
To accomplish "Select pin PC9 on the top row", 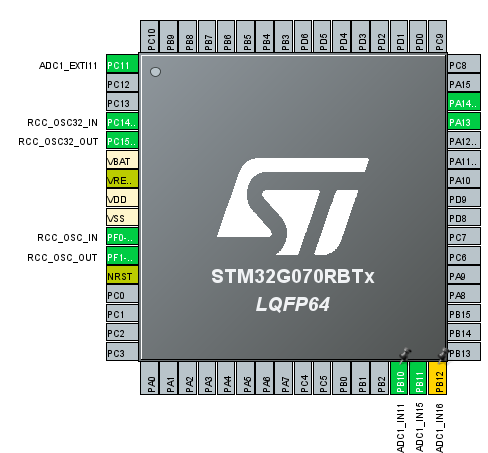I will pyautogui.click(x=438, y=37).
